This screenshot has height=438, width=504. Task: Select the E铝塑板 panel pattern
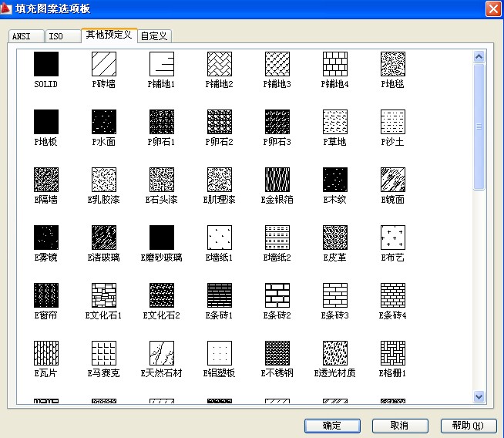coord(220,353)
